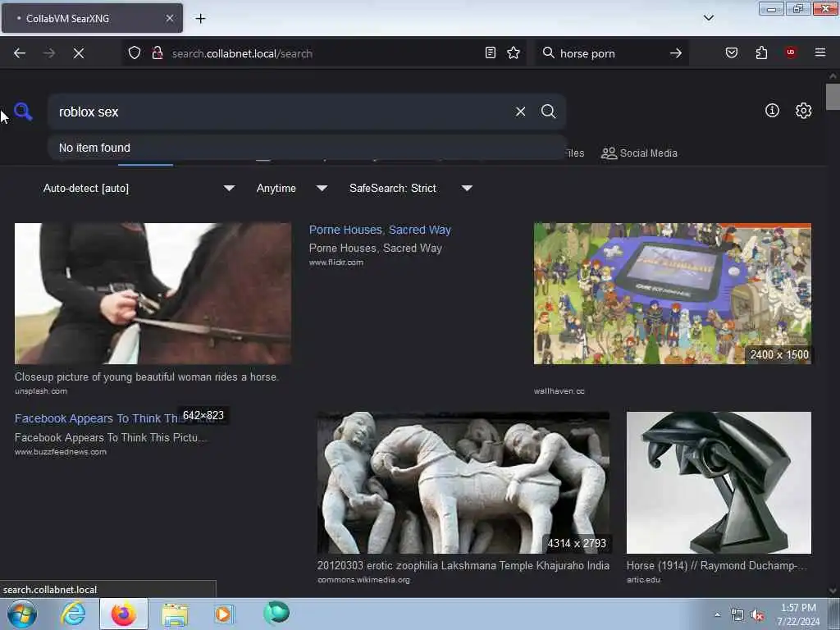The image size is (840, 630).
Task: Open the Khajuraho temple sculpture thumbnail
Action: (x=463, y=482)
